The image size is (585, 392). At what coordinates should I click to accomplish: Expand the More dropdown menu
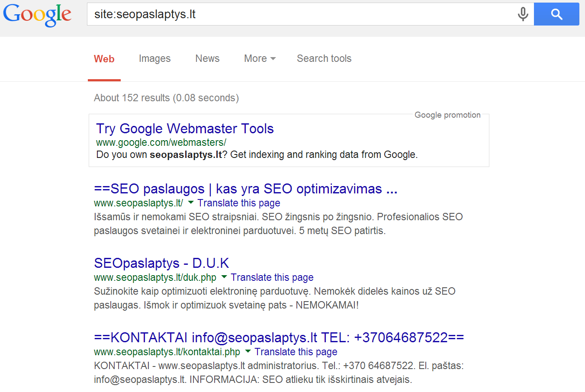tap(260, 58)
